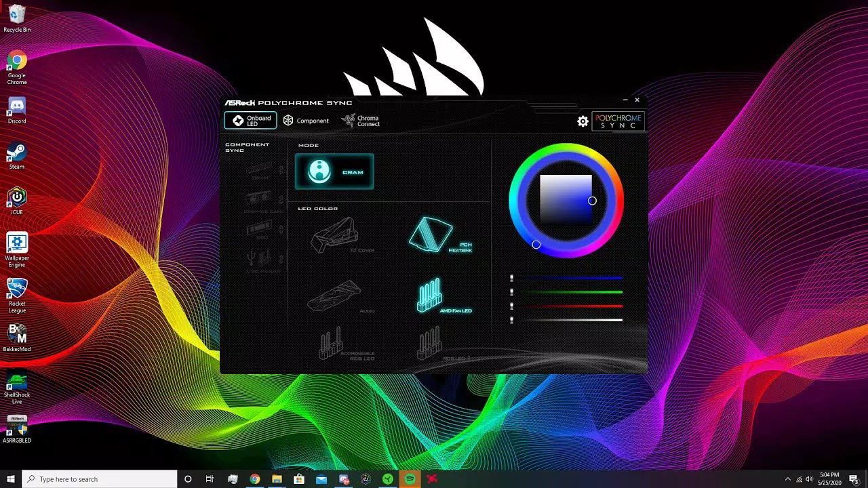Switch to the Component tab

306,121
